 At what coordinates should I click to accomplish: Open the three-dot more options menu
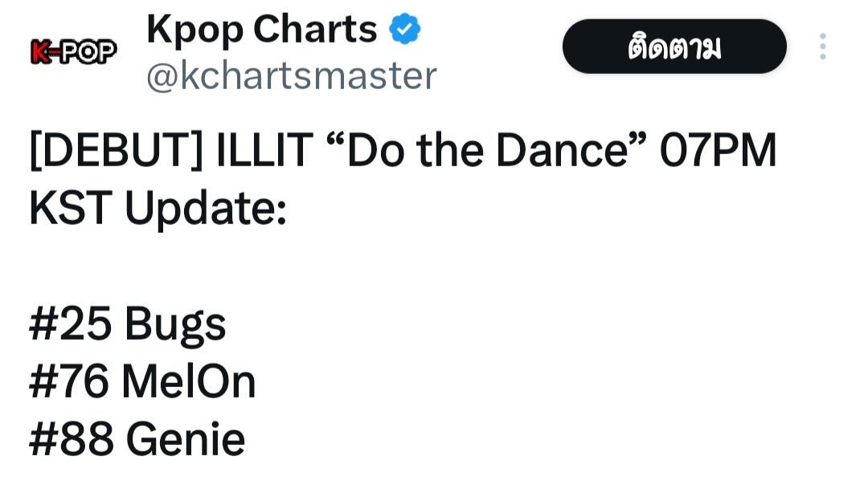pyautogui.click(x=823, y=47)
